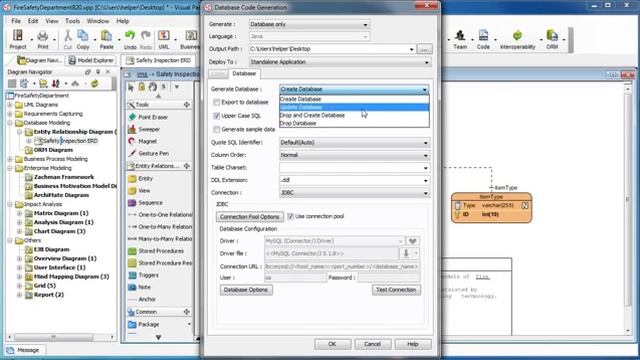Open the Table Charset dropdown
This screenshot has height=360, width=640.
point(354,168)
